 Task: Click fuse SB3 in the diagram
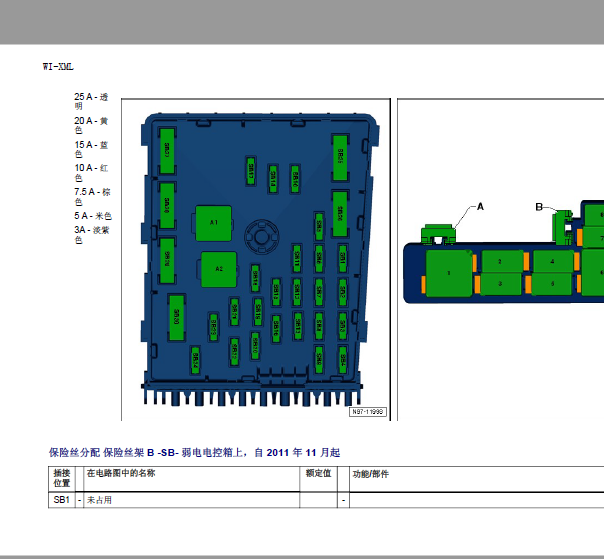(342, 326)
